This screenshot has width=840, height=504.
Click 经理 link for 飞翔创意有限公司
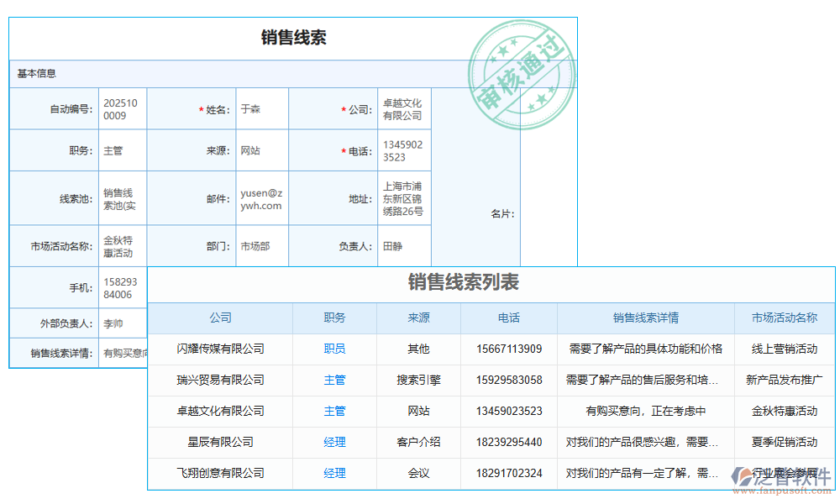pyautogui.click(x=334, y=473)
